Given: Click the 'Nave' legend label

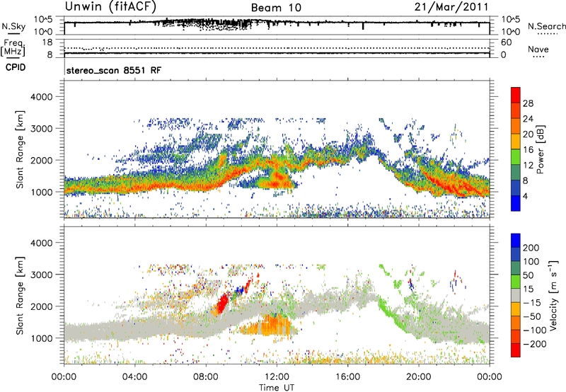Looking at the screenshot, I should point(538,49).
